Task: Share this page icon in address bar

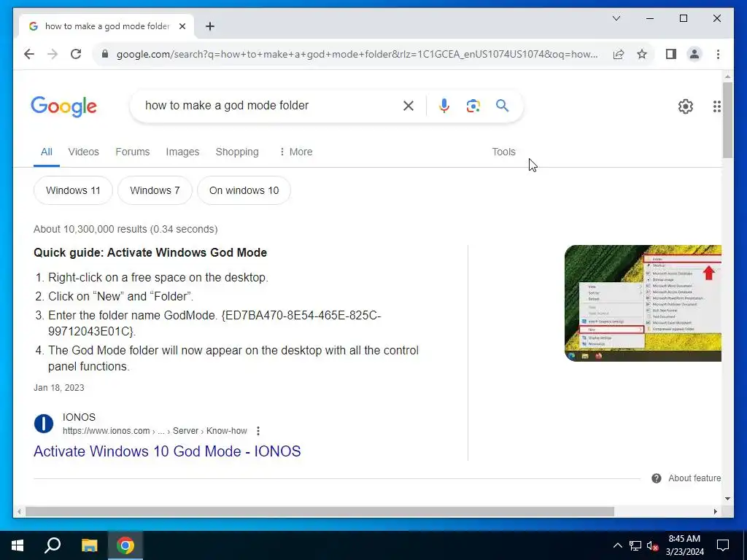Action: 619,54
